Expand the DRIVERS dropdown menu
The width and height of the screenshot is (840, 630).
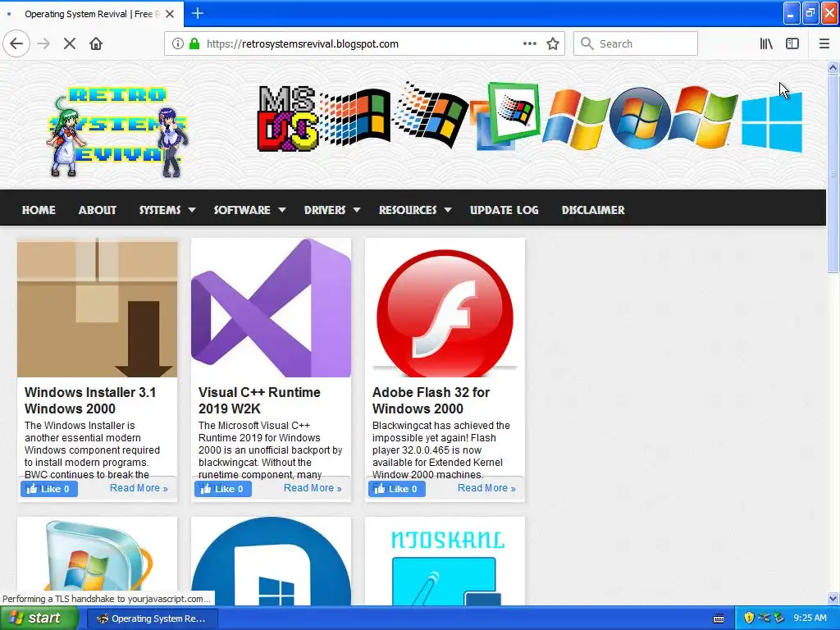coord(331,210)
